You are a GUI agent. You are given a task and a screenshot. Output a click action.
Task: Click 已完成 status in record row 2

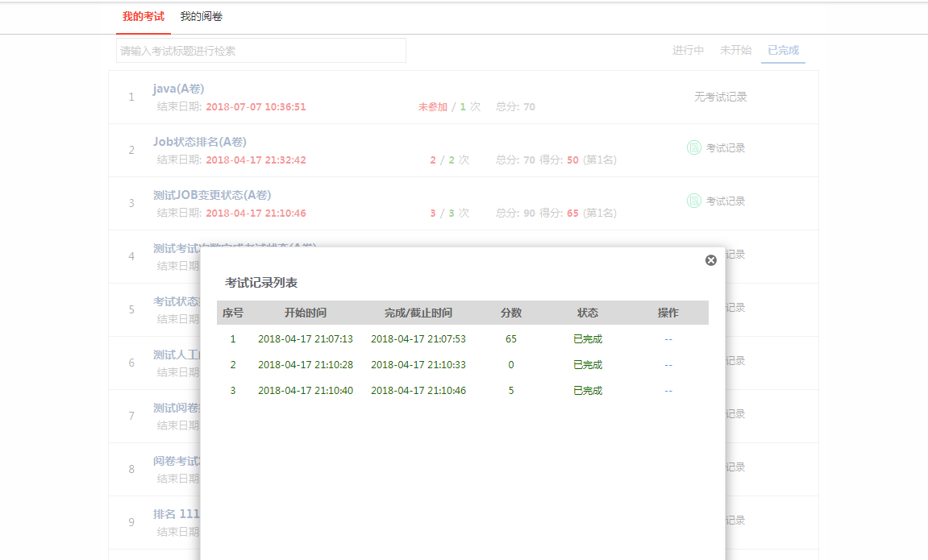tap(588, 365)
